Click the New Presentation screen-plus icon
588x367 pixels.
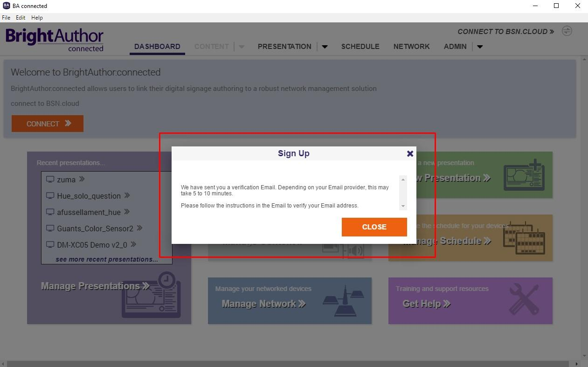click(x=524, y=175)
